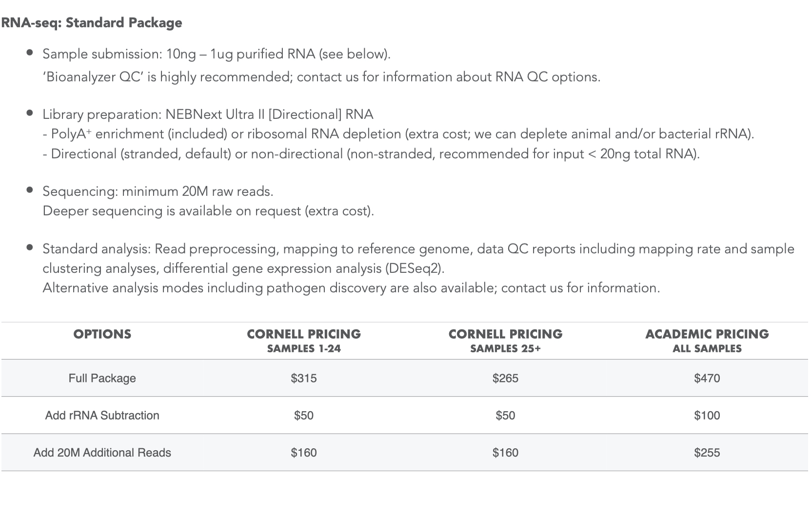
Task: Click the $100 academic rRNA subtraction price
Action: coord(707,416)
